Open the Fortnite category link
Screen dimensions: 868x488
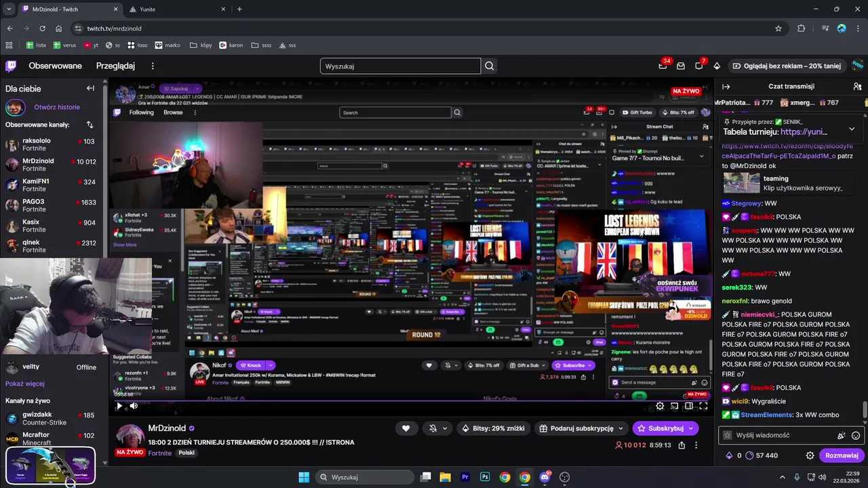(160, 453)
